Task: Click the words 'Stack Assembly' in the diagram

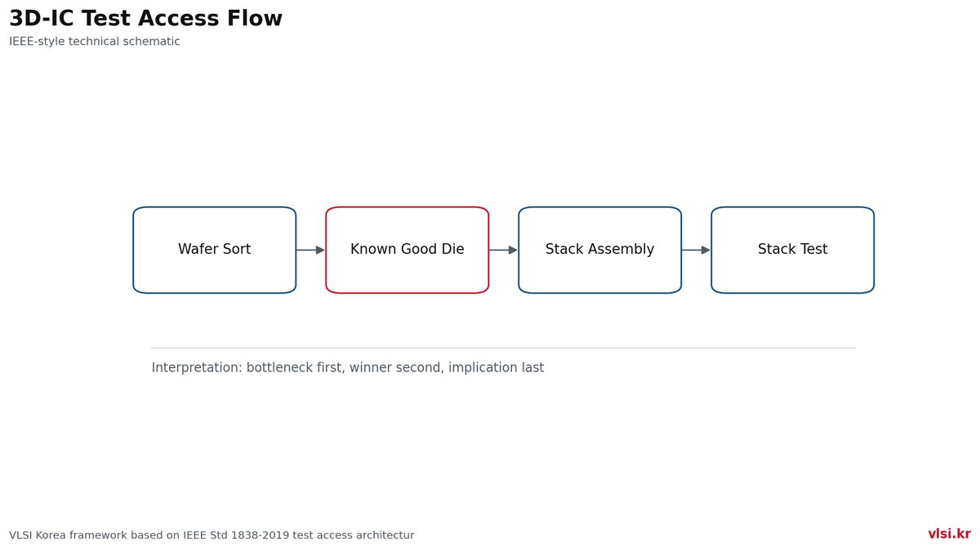Action: tap(600, 250)
